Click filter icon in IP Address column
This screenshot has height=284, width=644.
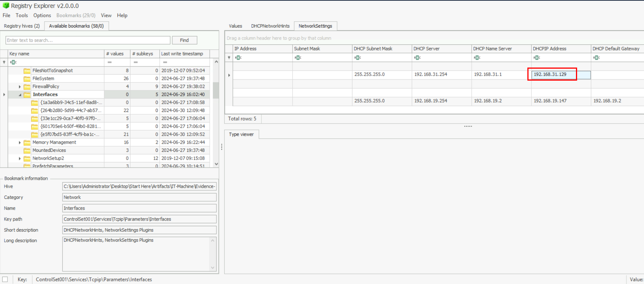click(x=238, y=57)
